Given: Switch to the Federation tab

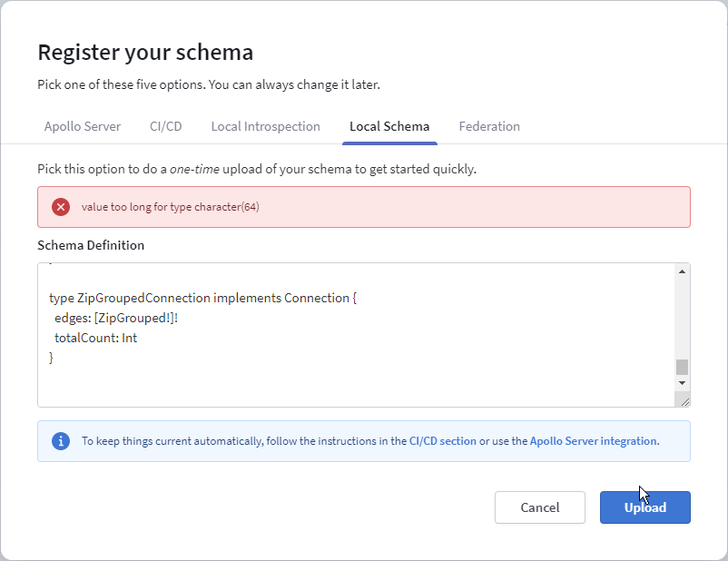Looking at the screenshot, I should click(x=489, y=126).
